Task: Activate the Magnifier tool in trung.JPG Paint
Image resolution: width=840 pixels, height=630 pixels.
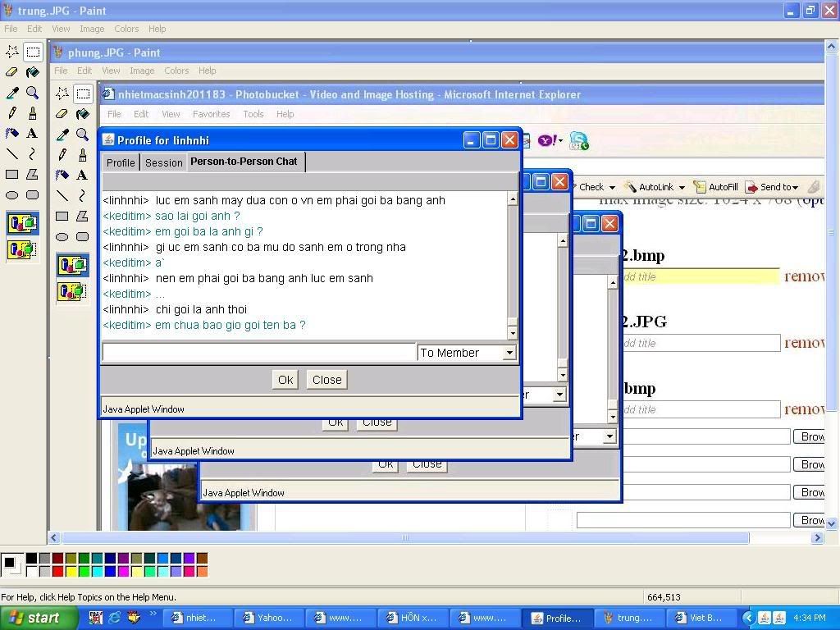Action: pos(33,93)
